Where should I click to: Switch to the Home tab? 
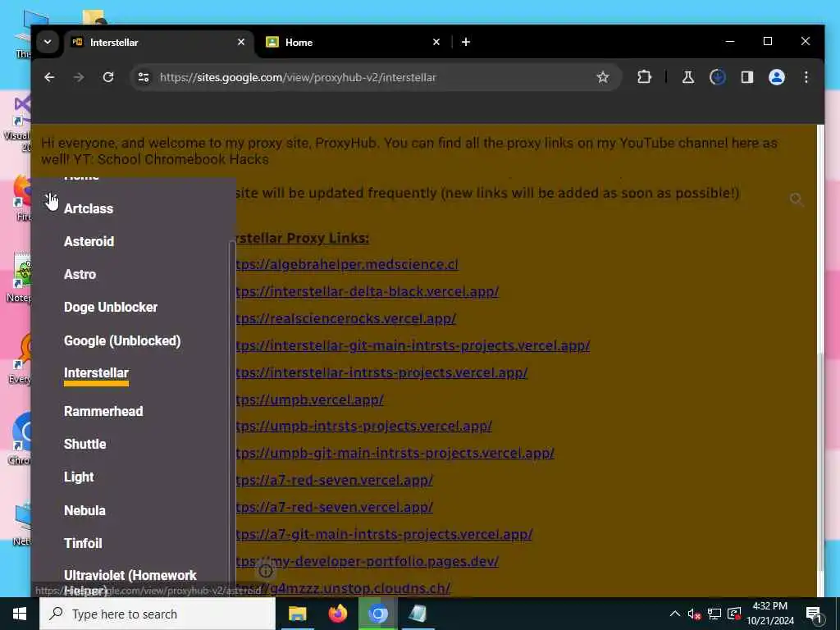354,42
